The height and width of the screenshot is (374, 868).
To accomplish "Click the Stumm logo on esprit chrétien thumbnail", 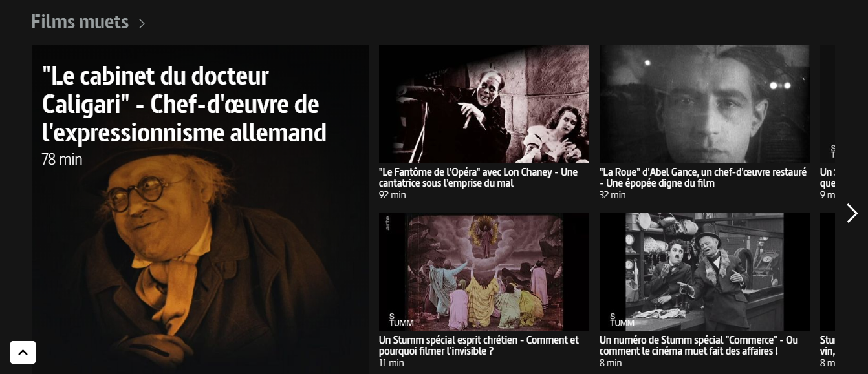I will coord(401,320).
